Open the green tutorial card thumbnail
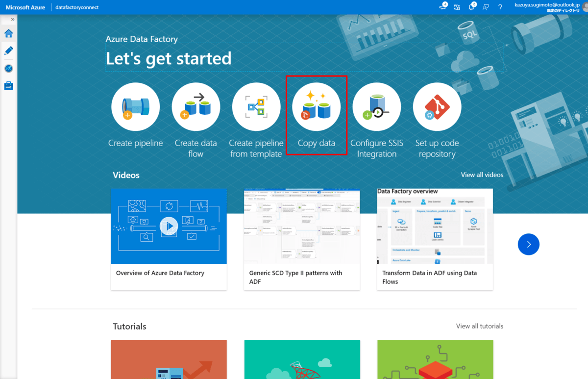This screenshot has height=379, width=588. coord(435,359)
